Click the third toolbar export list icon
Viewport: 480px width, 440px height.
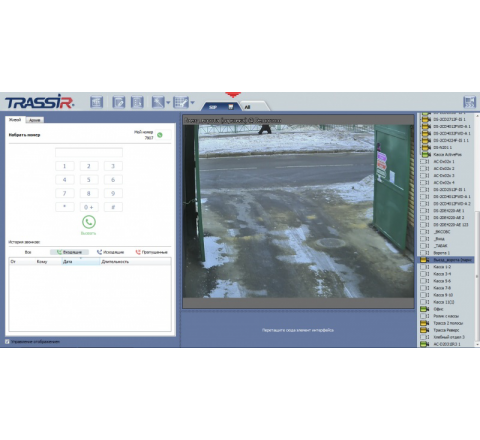pyautogui.click(x=137, y=102)
